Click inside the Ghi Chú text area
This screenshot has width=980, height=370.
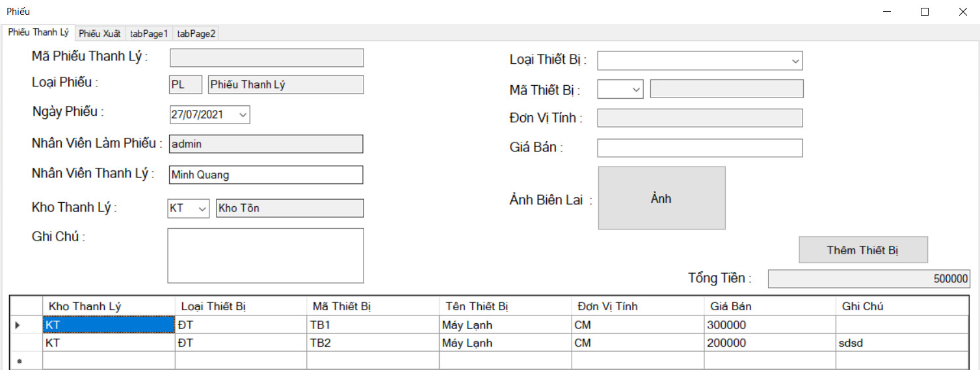265,256
